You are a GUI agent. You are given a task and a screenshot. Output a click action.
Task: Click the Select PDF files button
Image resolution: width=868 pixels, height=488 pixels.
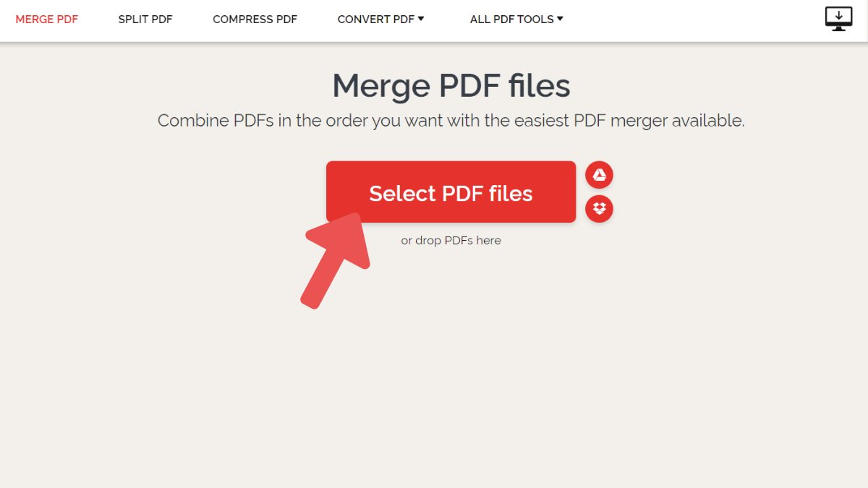tap(451, 192)
